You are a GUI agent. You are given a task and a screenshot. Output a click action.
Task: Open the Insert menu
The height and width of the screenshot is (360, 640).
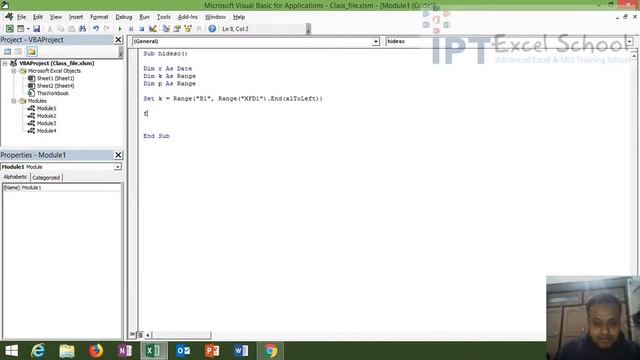click(76, 17)
